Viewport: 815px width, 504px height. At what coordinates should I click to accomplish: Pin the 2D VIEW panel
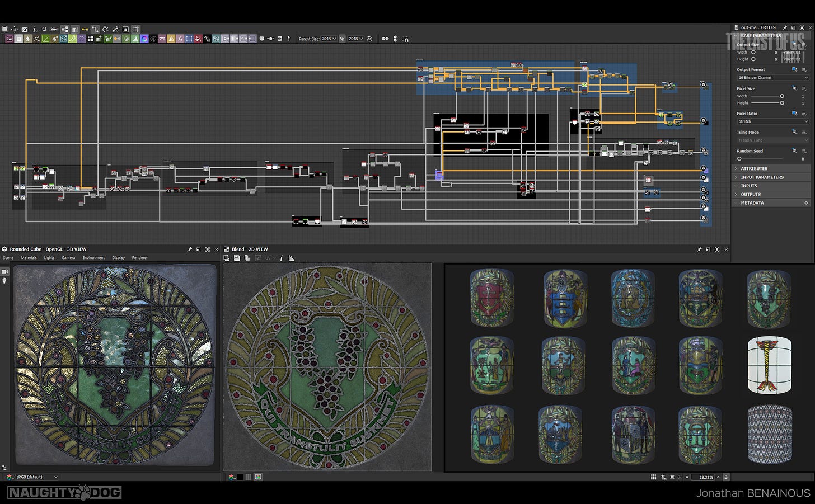(699, 249)
